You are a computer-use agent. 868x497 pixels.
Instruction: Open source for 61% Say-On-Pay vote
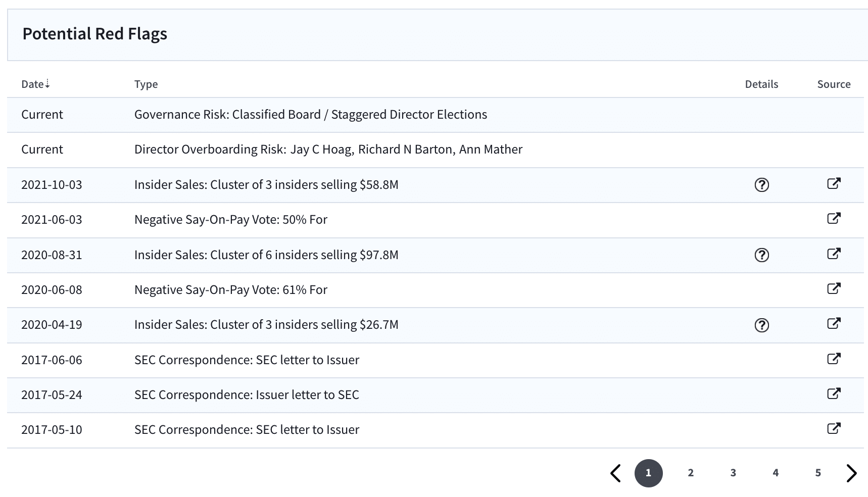[834, 288]
